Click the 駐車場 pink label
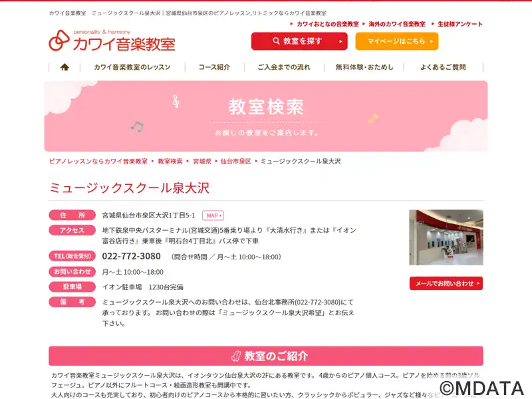The width and height of the screenshot is (532, 399). point(72,287)
